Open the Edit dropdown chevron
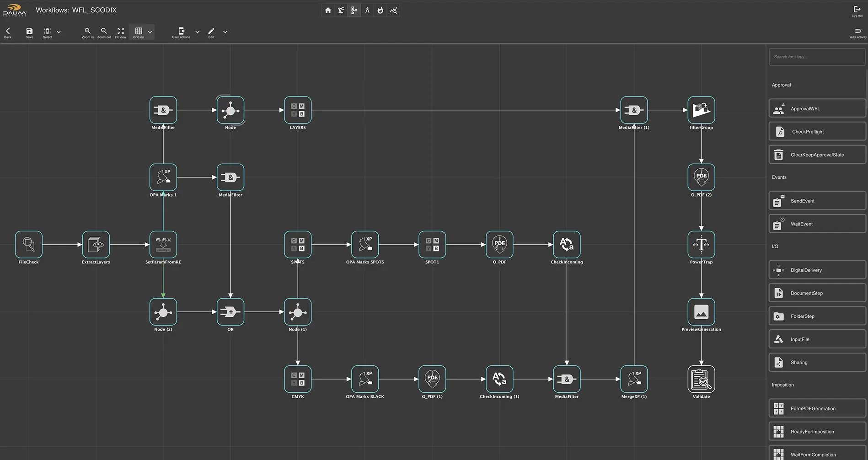This screenshot has height=460, width=868. click(x=225, y=32)
